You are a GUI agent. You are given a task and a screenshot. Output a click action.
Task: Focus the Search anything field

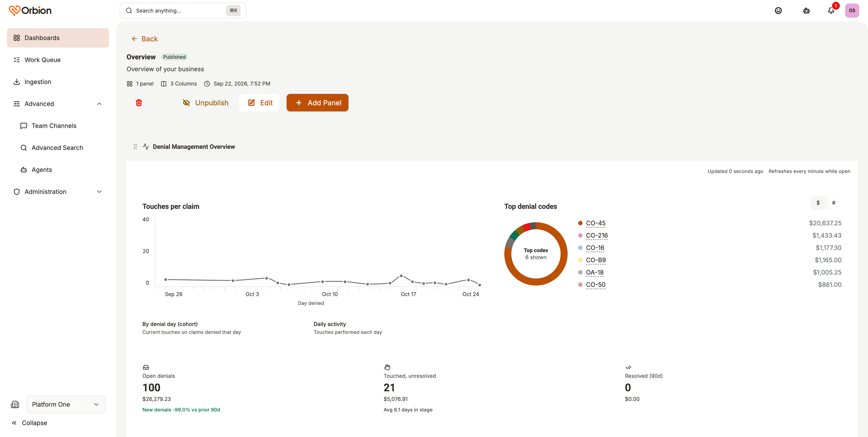pos(183,10)
